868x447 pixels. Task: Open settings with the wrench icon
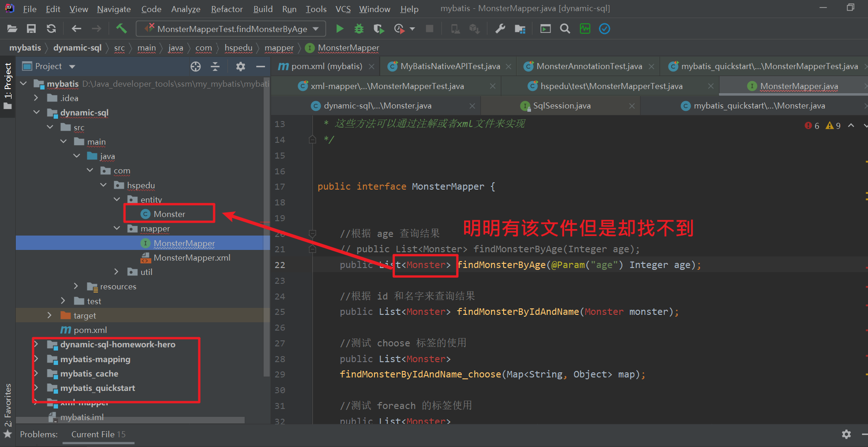pos(500,29)
